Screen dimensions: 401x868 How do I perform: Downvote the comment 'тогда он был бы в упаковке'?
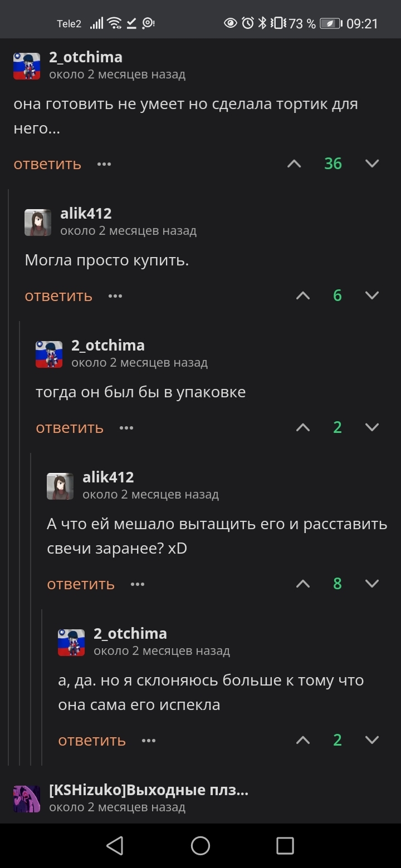click(371, 427)
